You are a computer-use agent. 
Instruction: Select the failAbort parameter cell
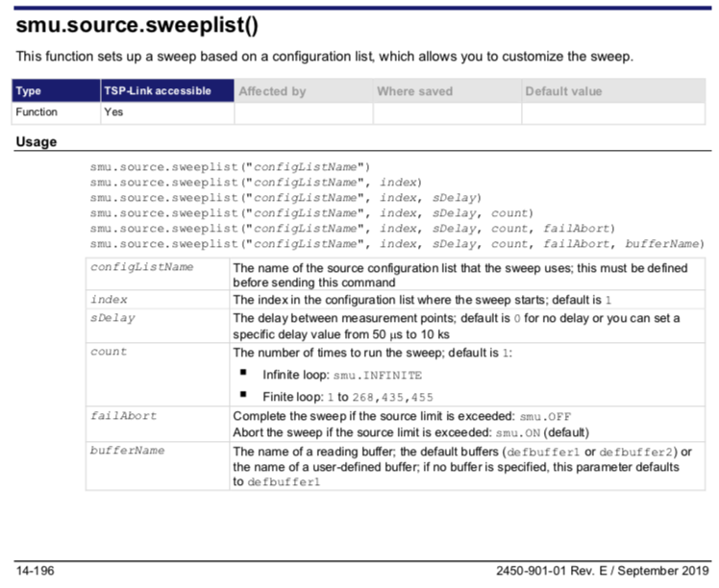point(158,424)
